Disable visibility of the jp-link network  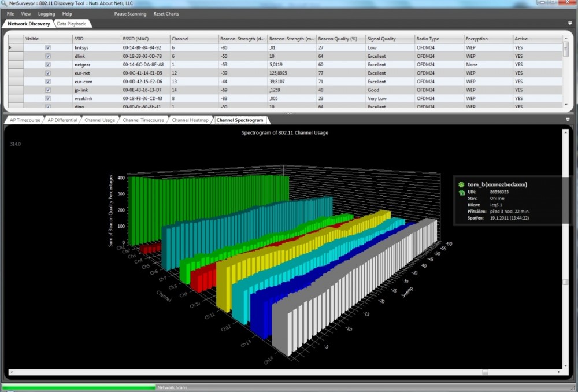click(48, 90)
